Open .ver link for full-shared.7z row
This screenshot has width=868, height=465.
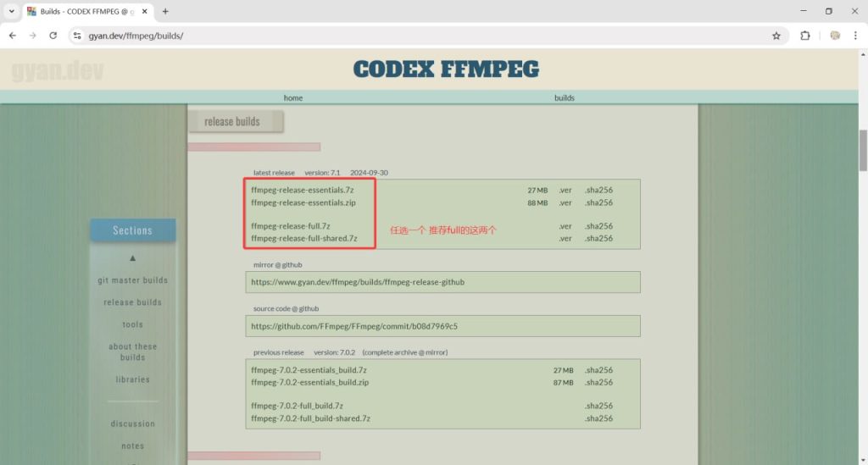tap(565, 238)
